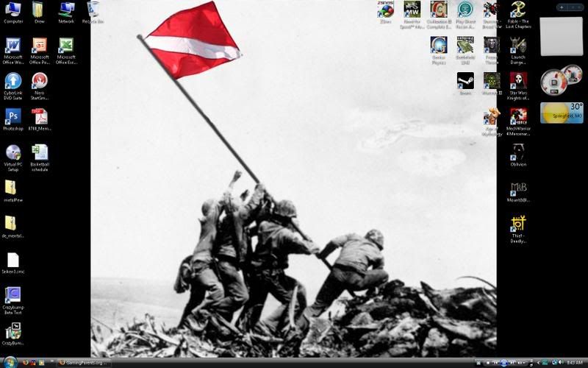Launch Battlefield 1942 shortcut

click(x=465, y=46)
